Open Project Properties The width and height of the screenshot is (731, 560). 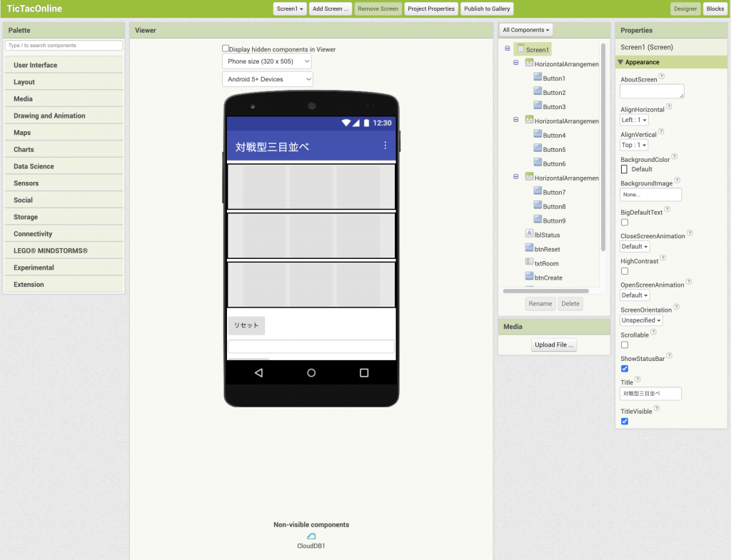(430, 9)
